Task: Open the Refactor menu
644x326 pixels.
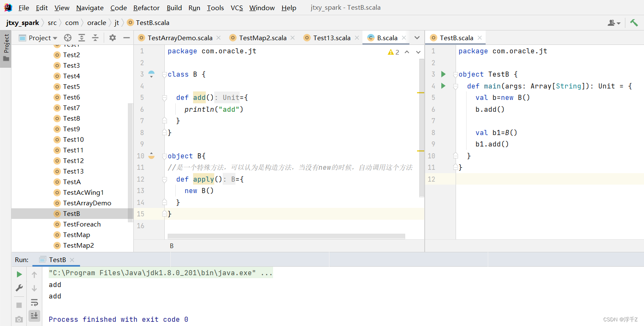Action: (x=146, y=8)
